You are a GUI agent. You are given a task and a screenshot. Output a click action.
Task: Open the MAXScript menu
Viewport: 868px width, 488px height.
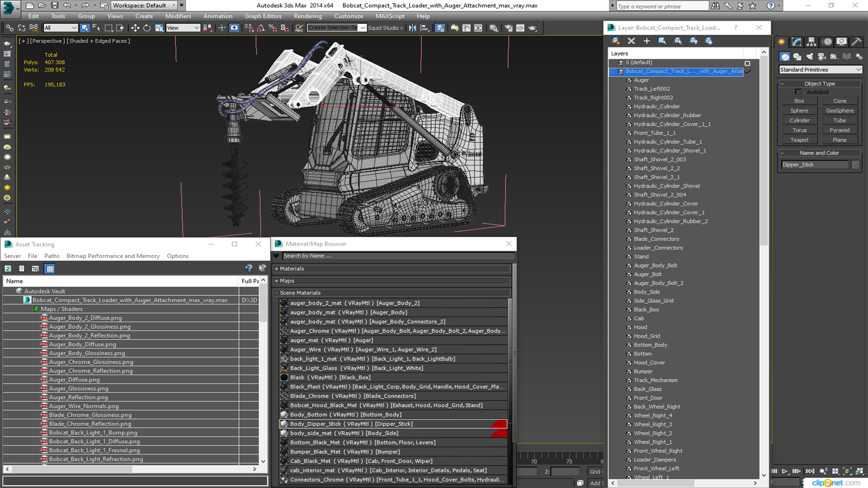coord(390,16)
